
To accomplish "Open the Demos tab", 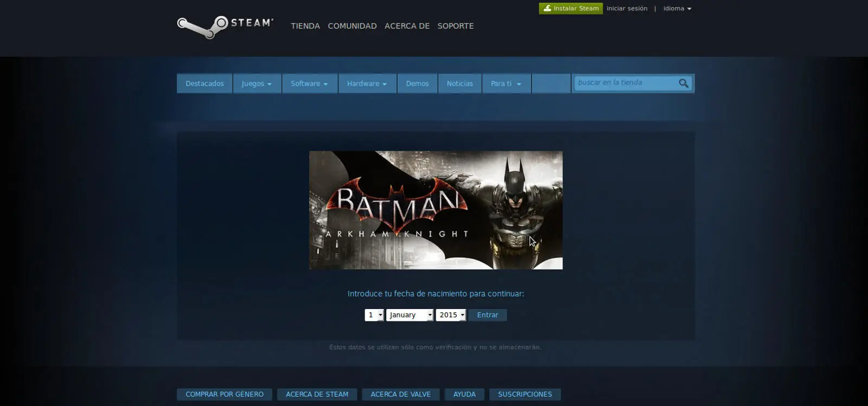I will coord(417,83).
